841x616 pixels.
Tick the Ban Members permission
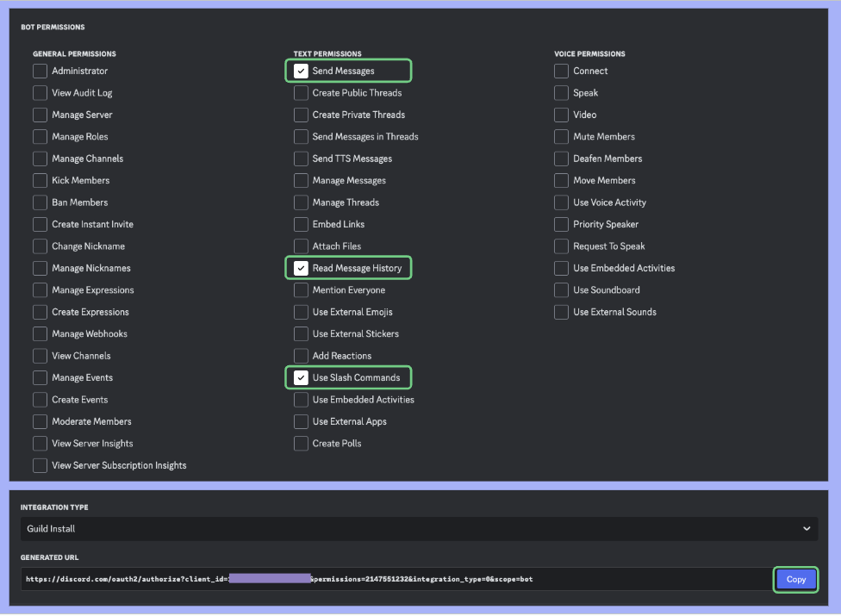(x=40, y=202)
